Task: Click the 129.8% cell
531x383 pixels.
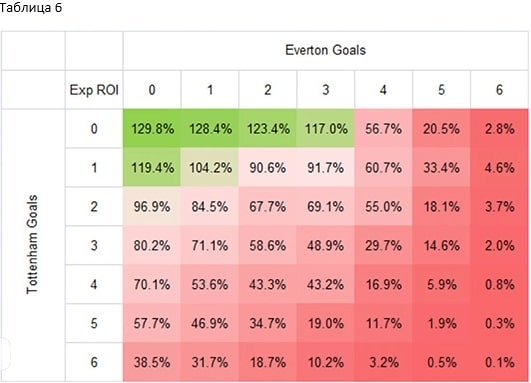Action: point(152,129)
